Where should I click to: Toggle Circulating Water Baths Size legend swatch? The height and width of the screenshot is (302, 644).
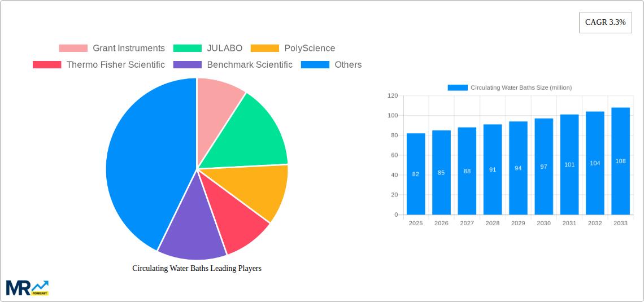point(458,88)
